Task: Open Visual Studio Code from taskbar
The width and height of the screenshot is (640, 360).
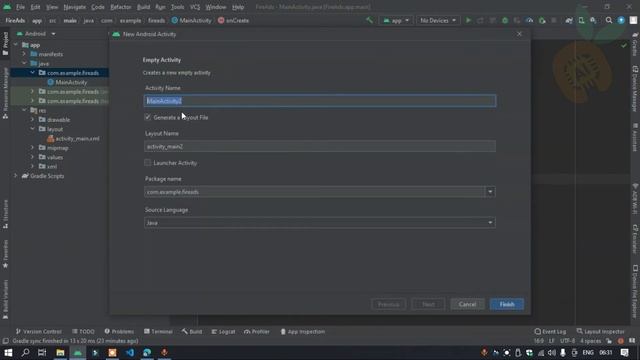Action: pyautogui.click(x=130, y=353)
